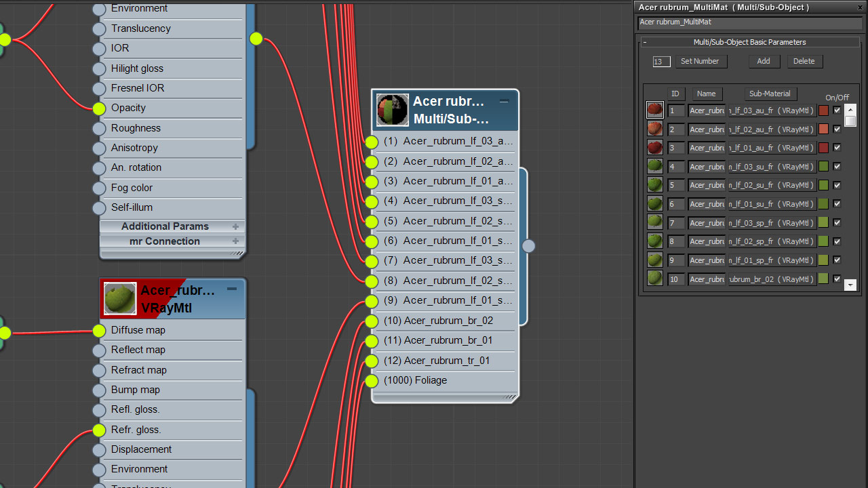The height and width of the screenshot is (488, 868).
Task: Click the number of materials field showing 13
Action: (661, 62)
